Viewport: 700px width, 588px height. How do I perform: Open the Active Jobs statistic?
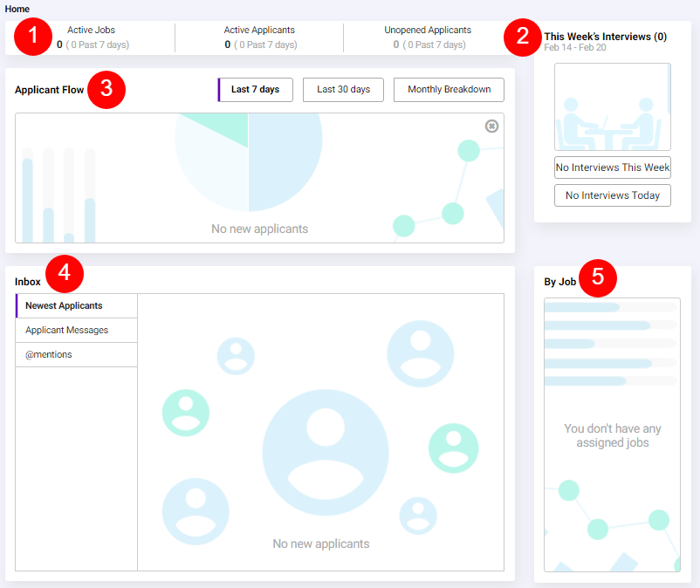click(93, 38)
